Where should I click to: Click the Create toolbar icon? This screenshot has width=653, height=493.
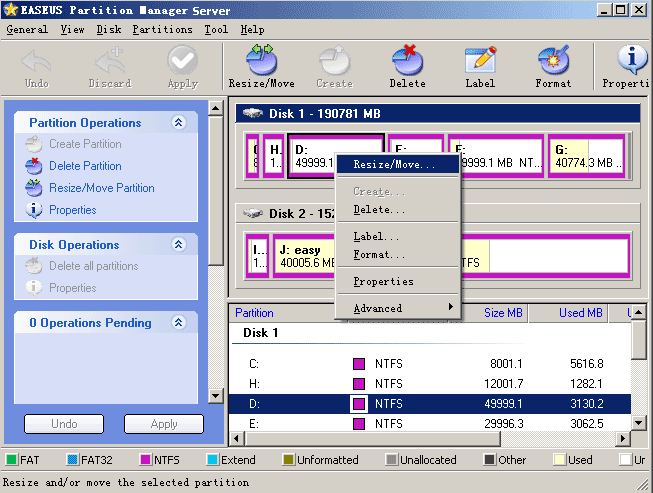[x=335, y=60]
